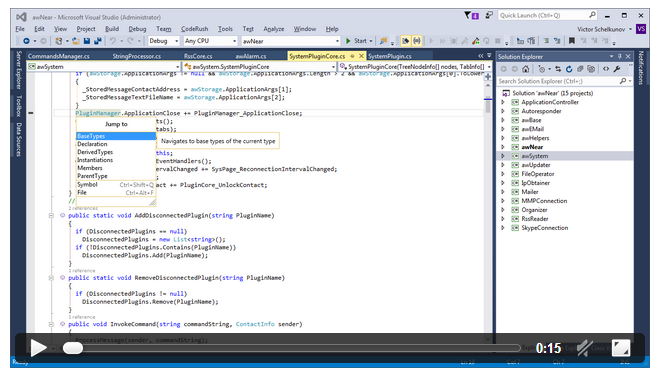Open the awNear startup project dropdown

290,41
